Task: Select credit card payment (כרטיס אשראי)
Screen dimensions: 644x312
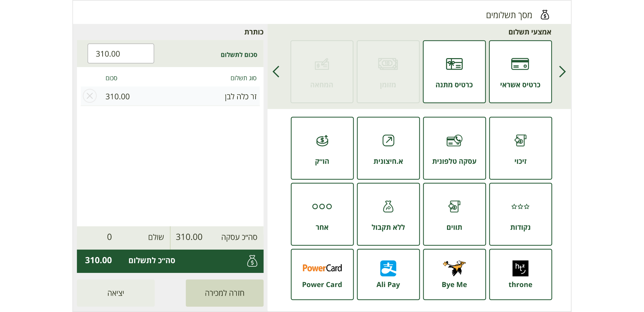Action: click(x=520, y=72)
